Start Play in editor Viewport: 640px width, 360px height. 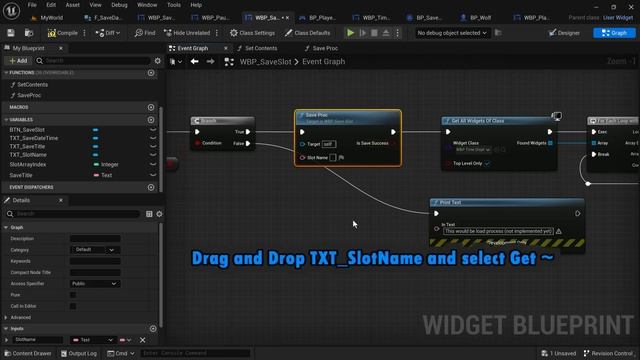[x=350, y=33]
